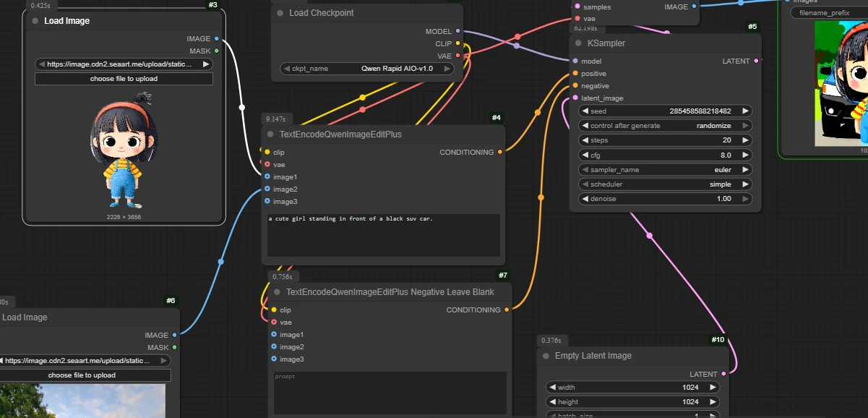
Task: Open the ckpt_name checkpoint selector
Action: [366, 69]
